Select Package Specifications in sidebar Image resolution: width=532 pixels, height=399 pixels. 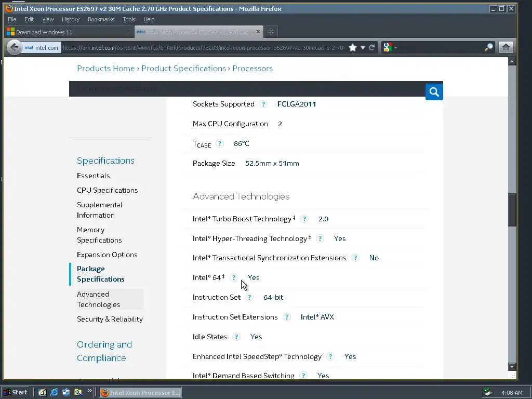point(101,274)
